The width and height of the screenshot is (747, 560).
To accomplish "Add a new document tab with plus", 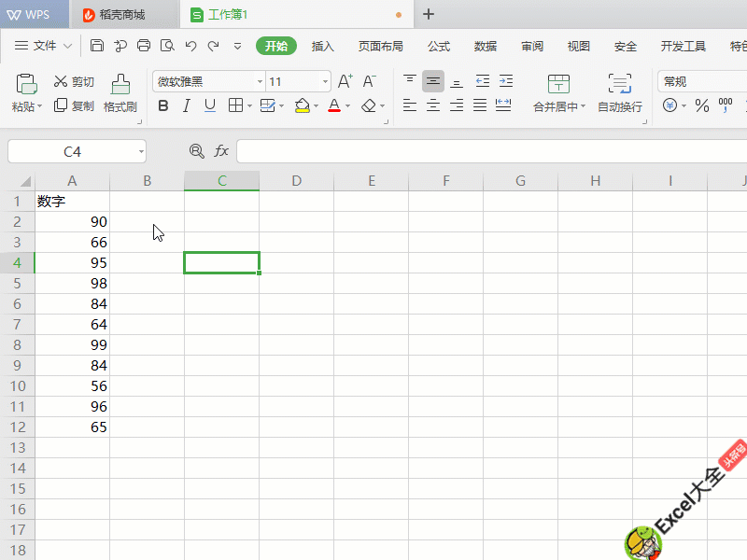I will [429, 14].
